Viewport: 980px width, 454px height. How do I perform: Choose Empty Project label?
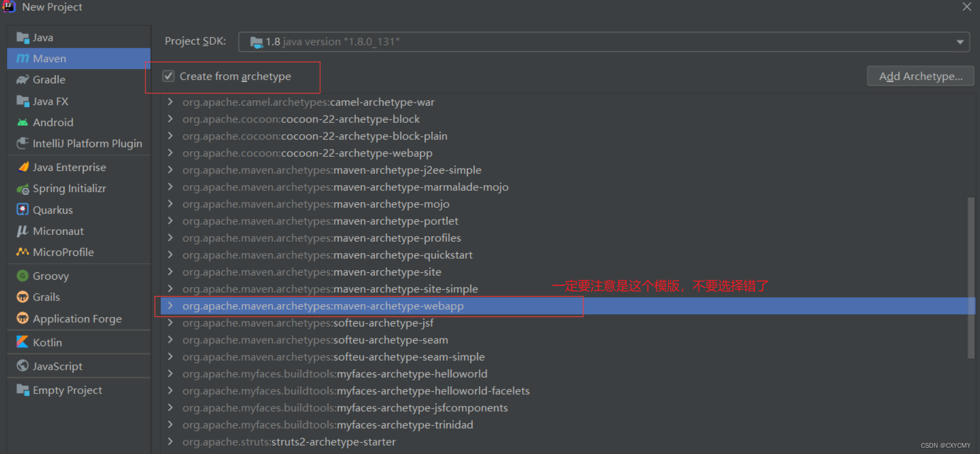click(x=67, y=390)
